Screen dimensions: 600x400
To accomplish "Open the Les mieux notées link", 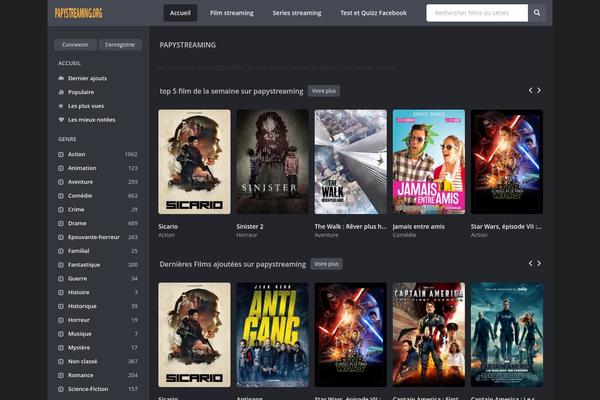I will tap(91, 119).
